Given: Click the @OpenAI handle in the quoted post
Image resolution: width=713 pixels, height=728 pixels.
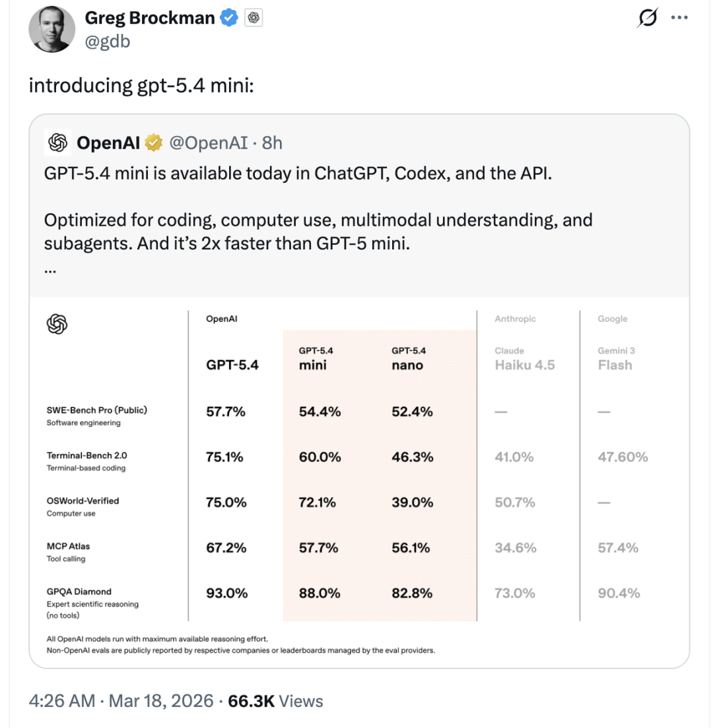Looking at the screenshot, I should [x=210, y=143].
